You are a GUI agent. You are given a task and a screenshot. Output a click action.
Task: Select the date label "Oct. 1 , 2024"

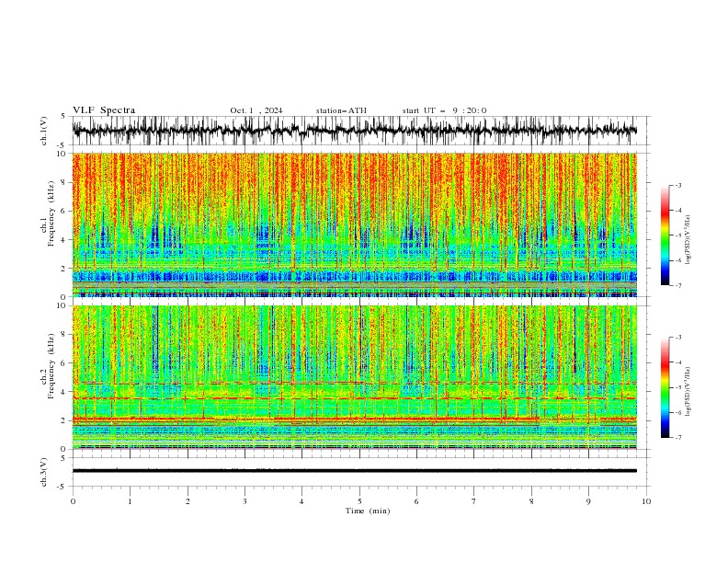(x=256, y=110)
